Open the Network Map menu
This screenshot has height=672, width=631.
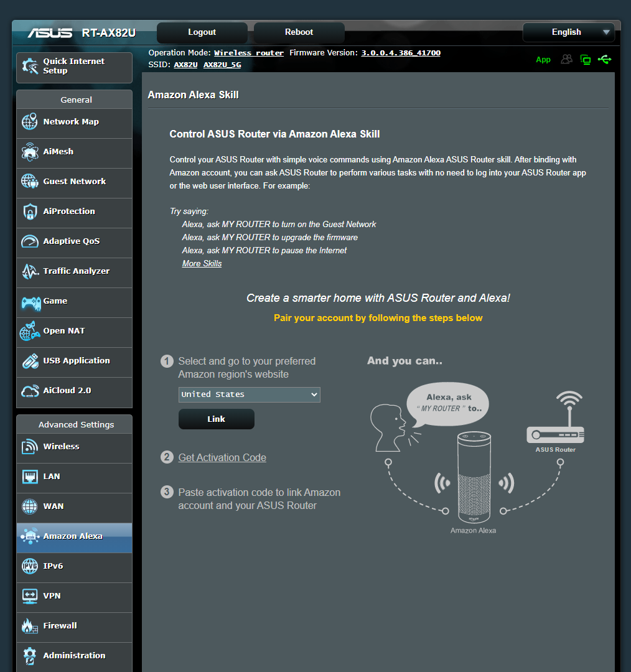tap(74, 123)
